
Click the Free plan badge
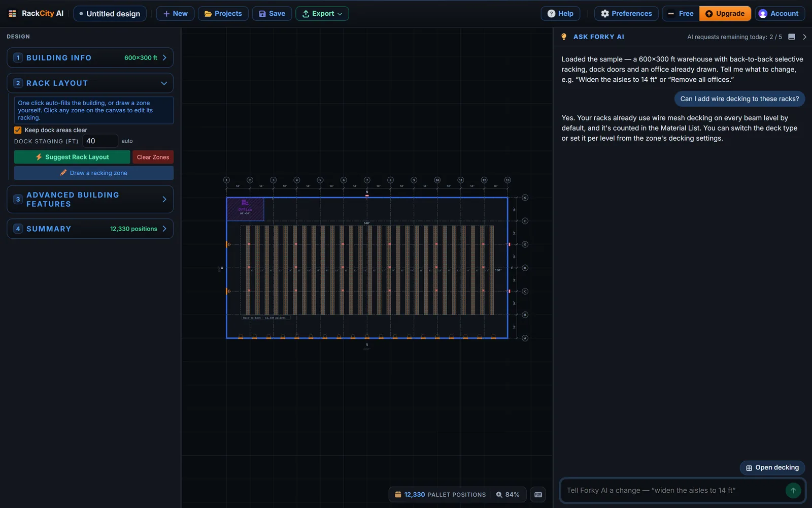click(x=681, y=14)
